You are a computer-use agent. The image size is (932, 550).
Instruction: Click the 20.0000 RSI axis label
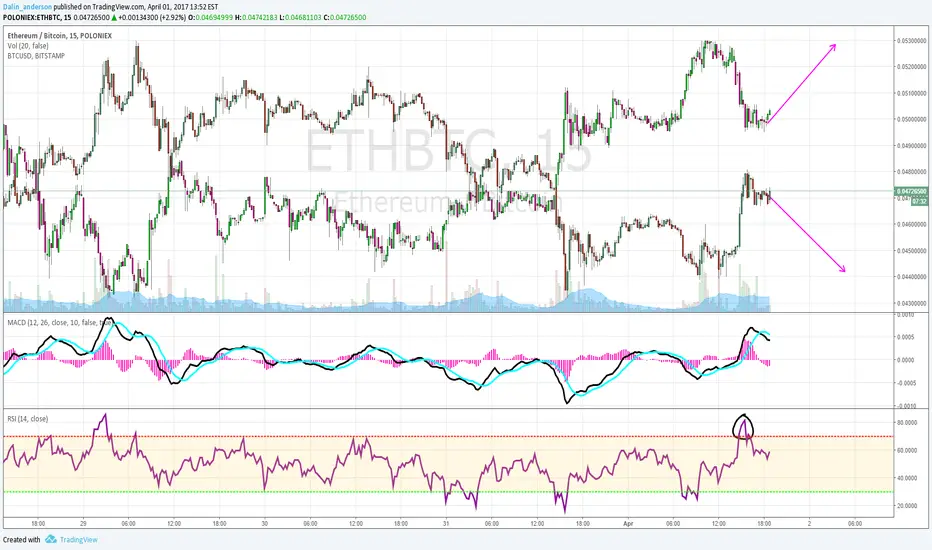point(907,506)
